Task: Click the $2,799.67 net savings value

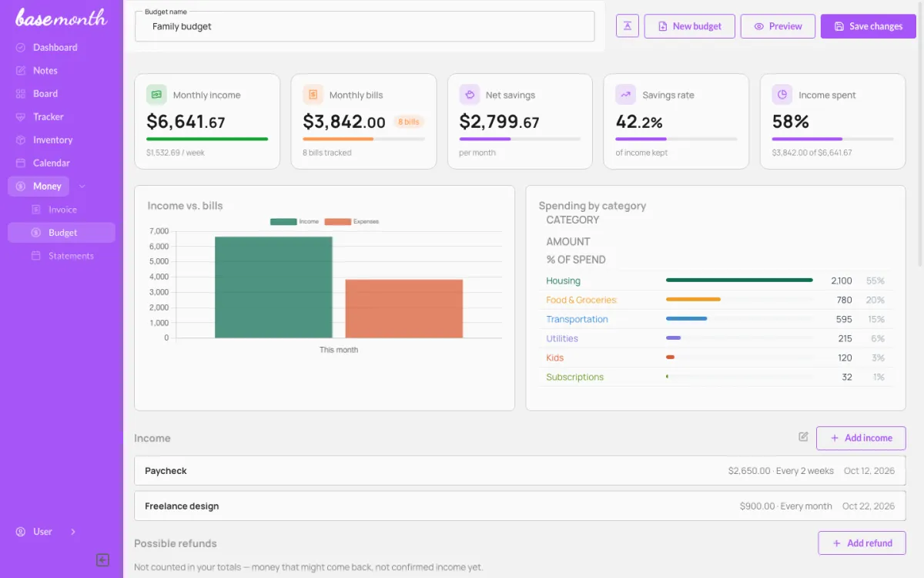Action: click(499, 122)
